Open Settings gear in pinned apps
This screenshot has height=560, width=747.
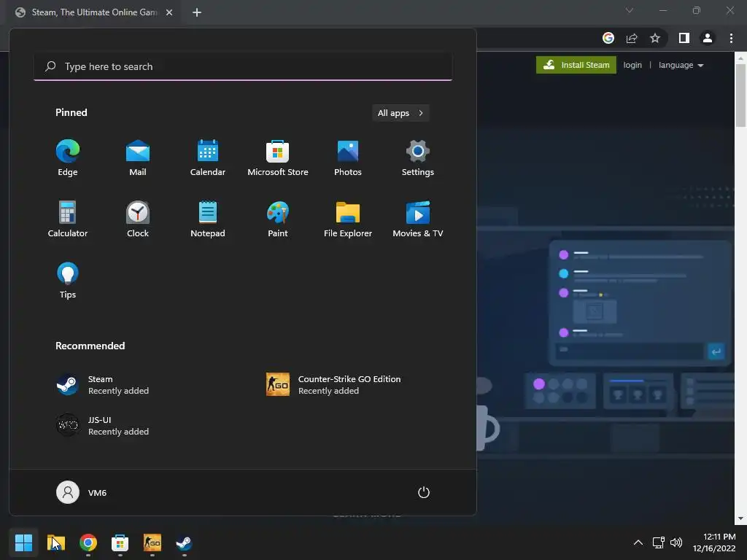[x=418, y=158]
